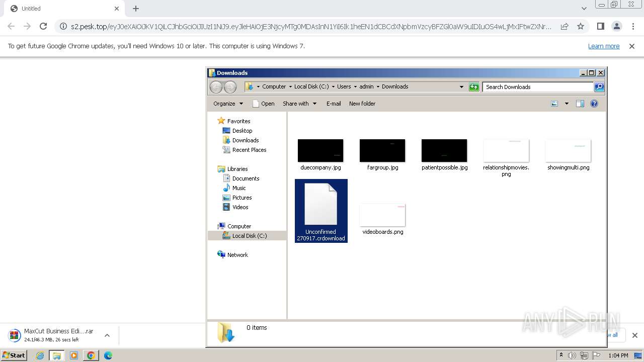This screenshot has width=644, height=362.
Task: Open Windows Media Player taskbar icon
Action: pyautogui.click(x=74, y=355)
